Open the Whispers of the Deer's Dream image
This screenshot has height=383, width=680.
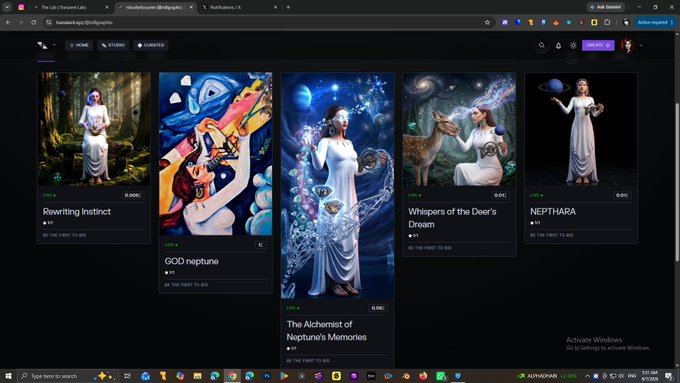[x=459, y=129]
